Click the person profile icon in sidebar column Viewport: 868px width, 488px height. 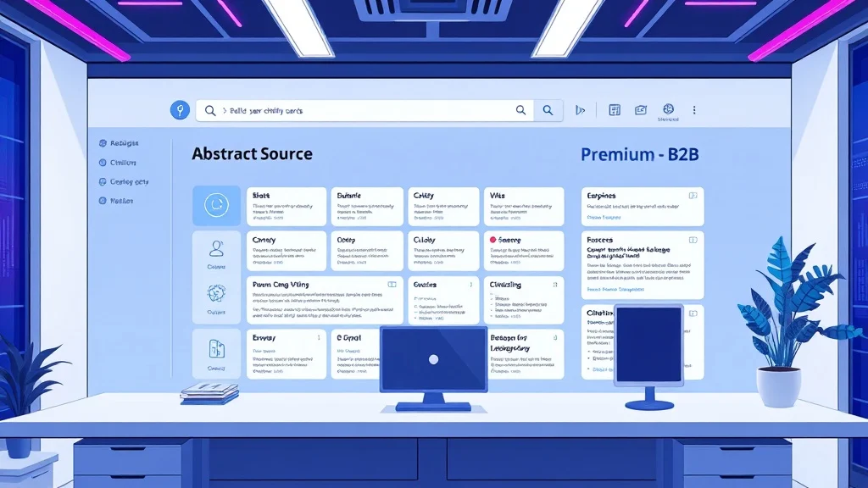click(216, 249)
